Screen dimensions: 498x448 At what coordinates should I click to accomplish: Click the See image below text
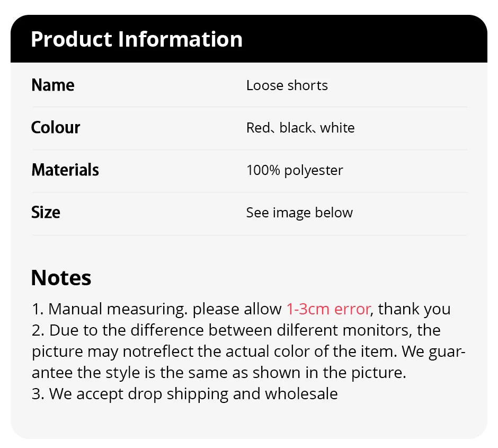299,213
